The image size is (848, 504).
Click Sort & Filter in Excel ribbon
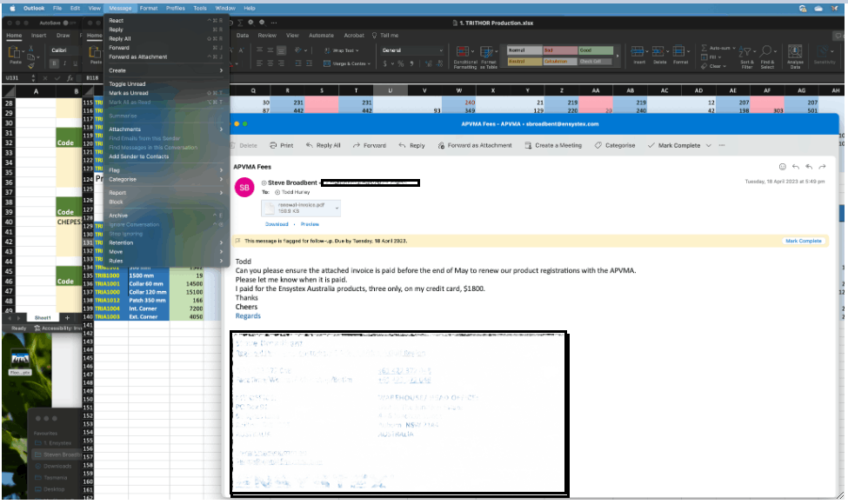pyautogui.click(x=746, y=56)
